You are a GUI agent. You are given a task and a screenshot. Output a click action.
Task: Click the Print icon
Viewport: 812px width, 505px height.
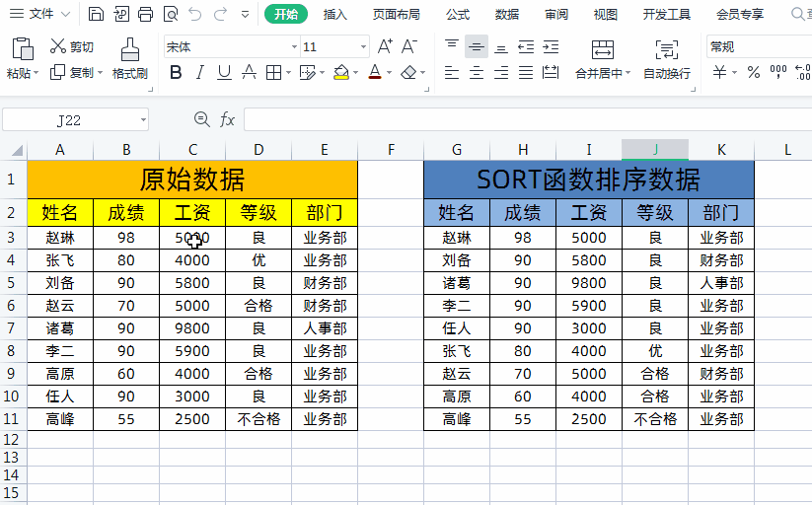click(146, 14)
